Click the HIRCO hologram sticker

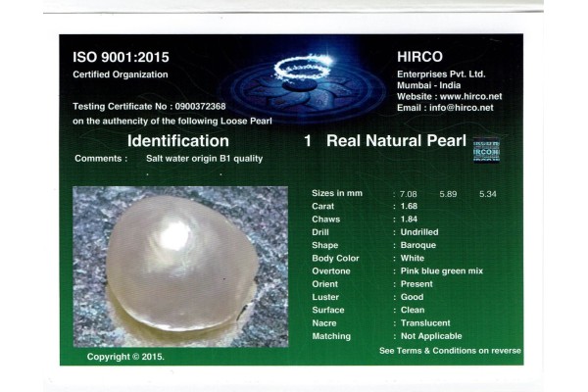pyautogui.click(x=486, y=150)
